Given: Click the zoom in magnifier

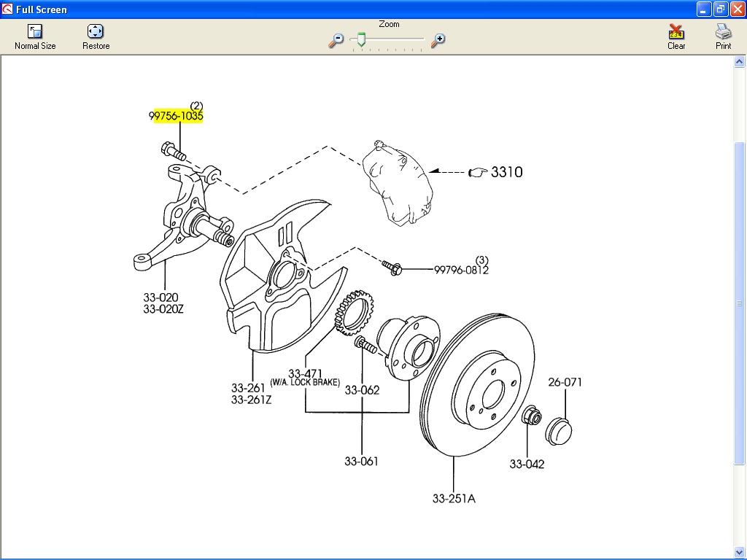Looking at the screenshot, I should pos(438,41).
